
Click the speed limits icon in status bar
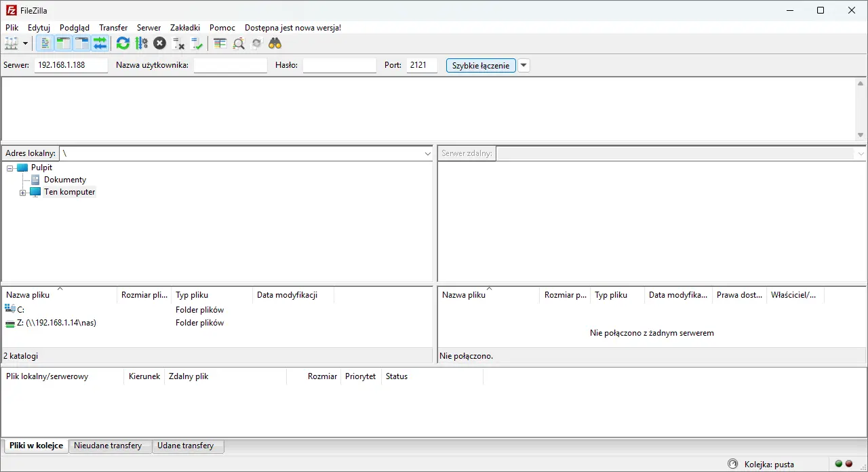click(732, 464)
